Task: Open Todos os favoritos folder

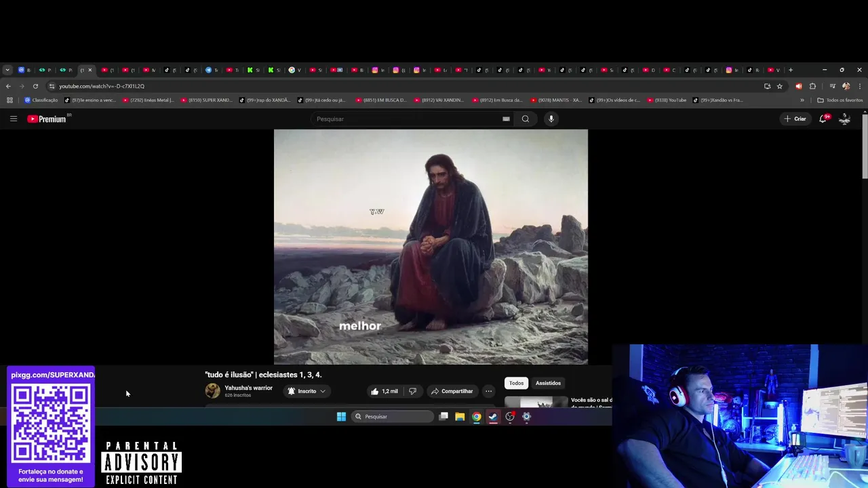Action: tap(840, 100)
